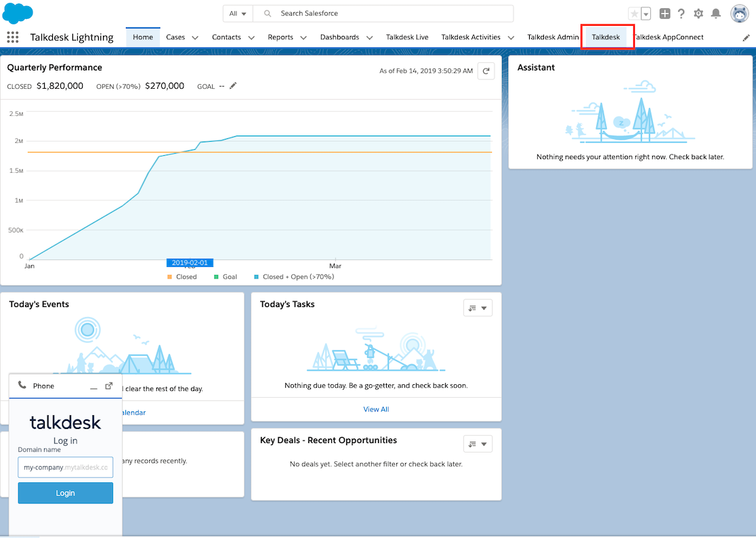The height and width of the screenshot is (538, 756).
Task: Click the 2019-02-01 chart date marker
Action: [x=190, y=263]
